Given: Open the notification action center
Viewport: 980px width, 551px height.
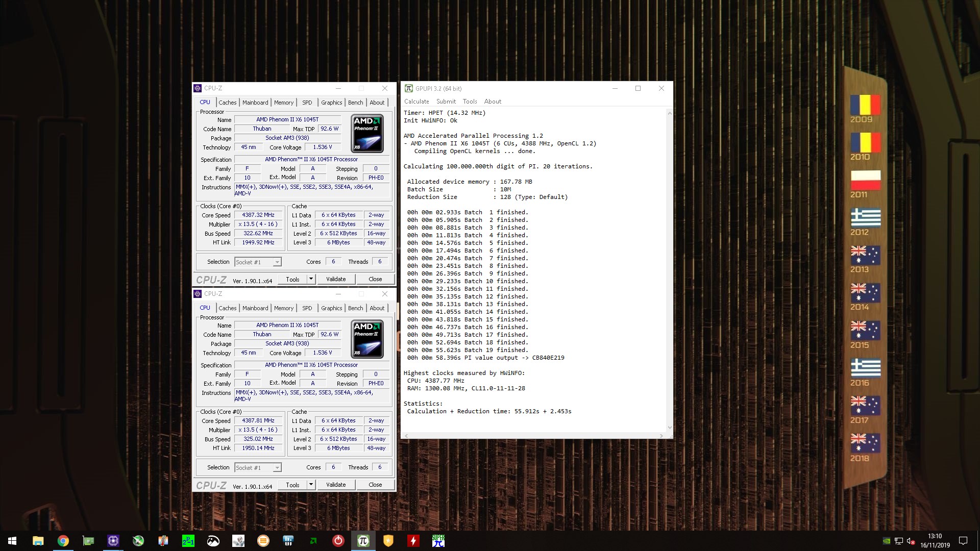Looking at the screenshot, I should (x=963, y=541).
